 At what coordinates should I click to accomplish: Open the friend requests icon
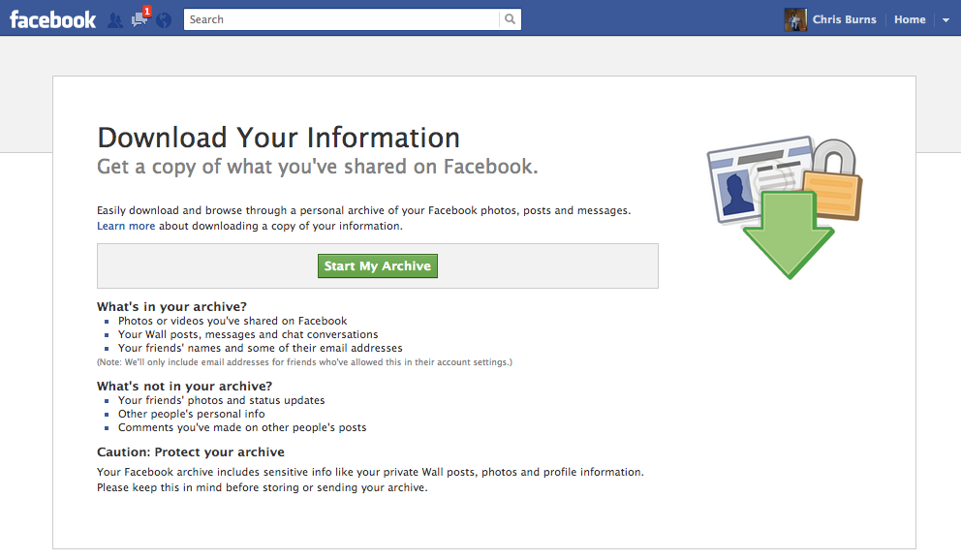(x=115, y=19)
